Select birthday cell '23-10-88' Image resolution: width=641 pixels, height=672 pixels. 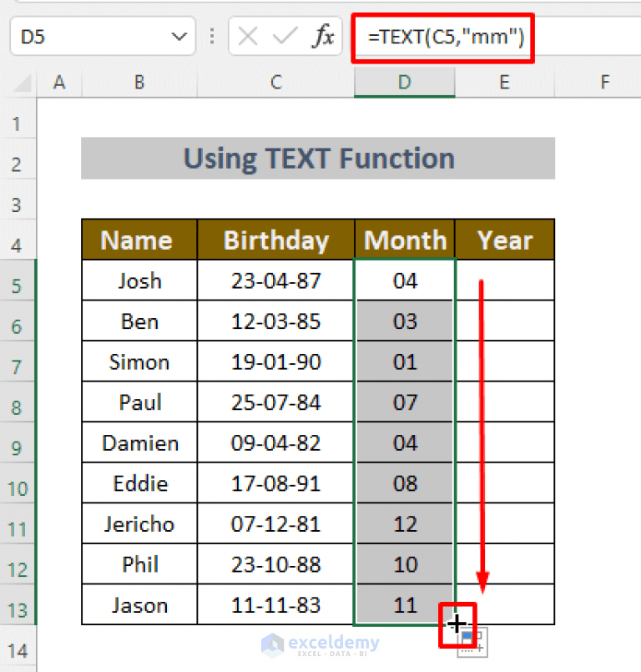[x=276, y=564]
